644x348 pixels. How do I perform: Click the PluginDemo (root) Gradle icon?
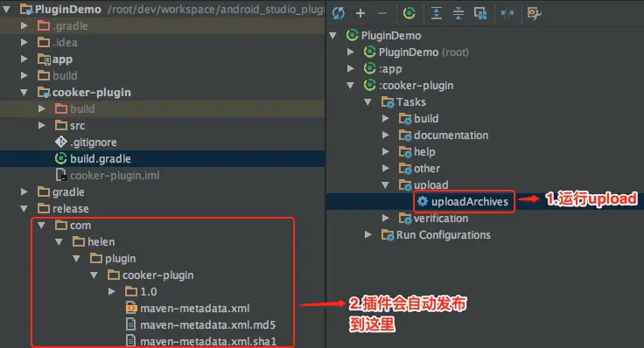369,52
